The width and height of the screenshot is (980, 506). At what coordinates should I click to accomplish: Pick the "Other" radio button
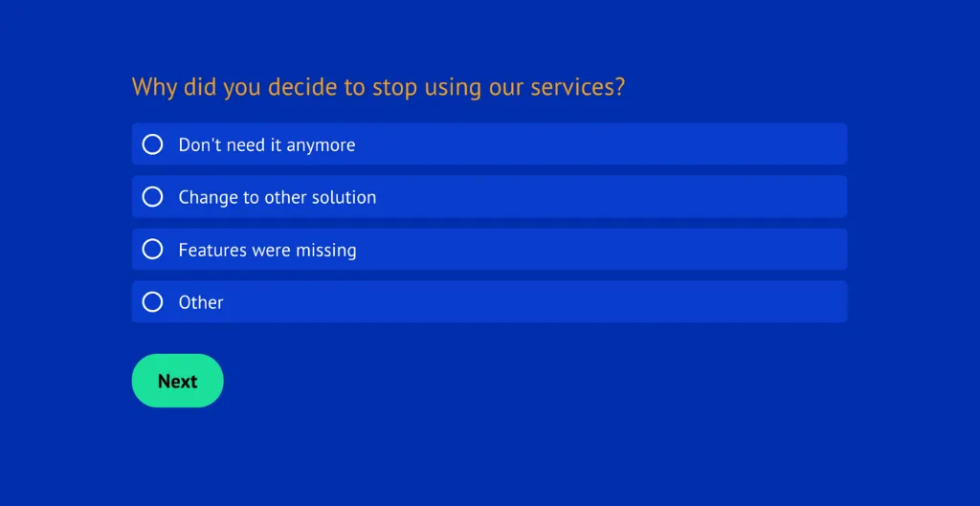152,302
